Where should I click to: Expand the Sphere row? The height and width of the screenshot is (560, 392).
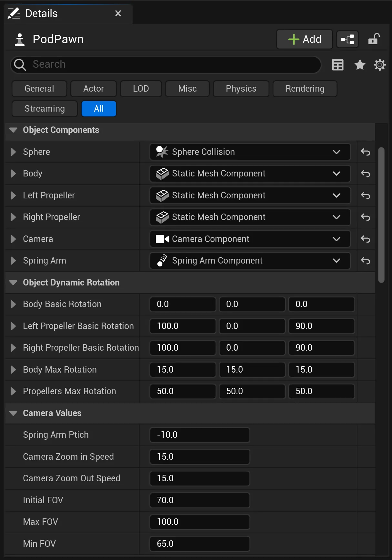[13, 152]
